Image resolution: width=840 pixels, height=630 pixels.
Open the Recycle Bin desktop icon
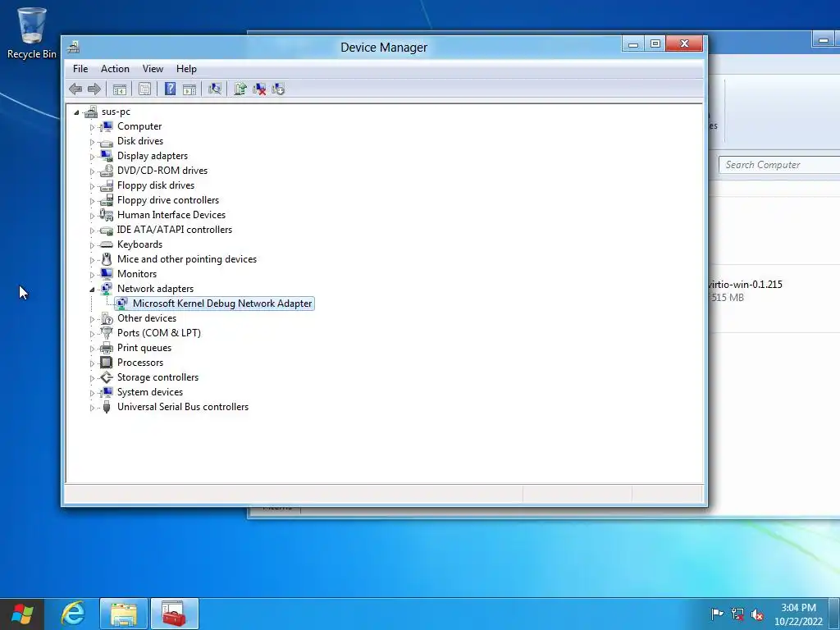pyautogui.click(x=31, y=32)
